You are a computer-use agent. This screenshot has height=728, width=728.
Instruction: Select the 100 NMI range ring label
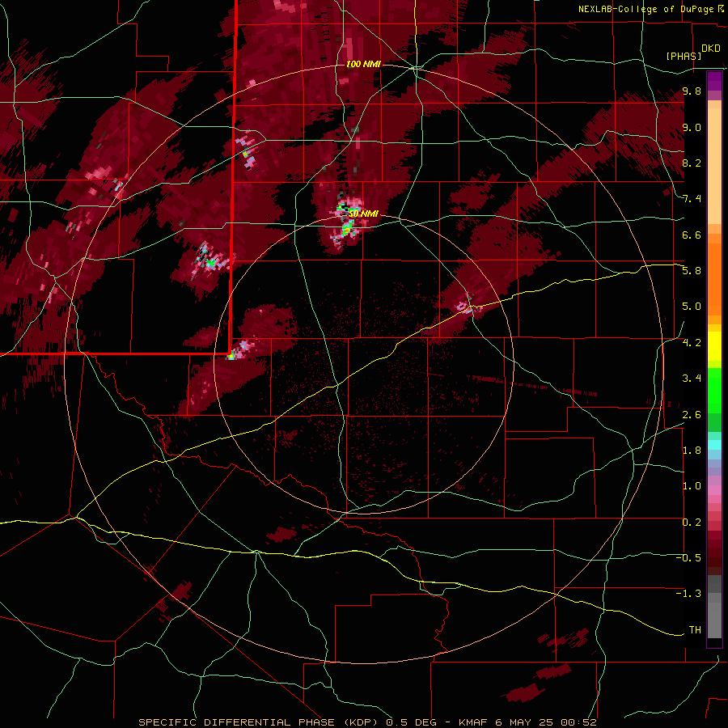(363, 64)
